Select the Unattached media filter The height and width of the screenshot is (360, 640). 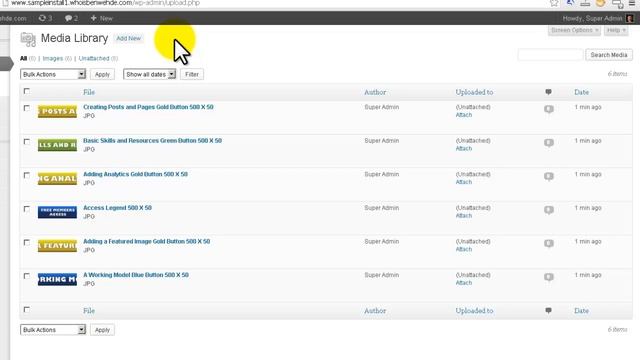click(x=94, y=58)
